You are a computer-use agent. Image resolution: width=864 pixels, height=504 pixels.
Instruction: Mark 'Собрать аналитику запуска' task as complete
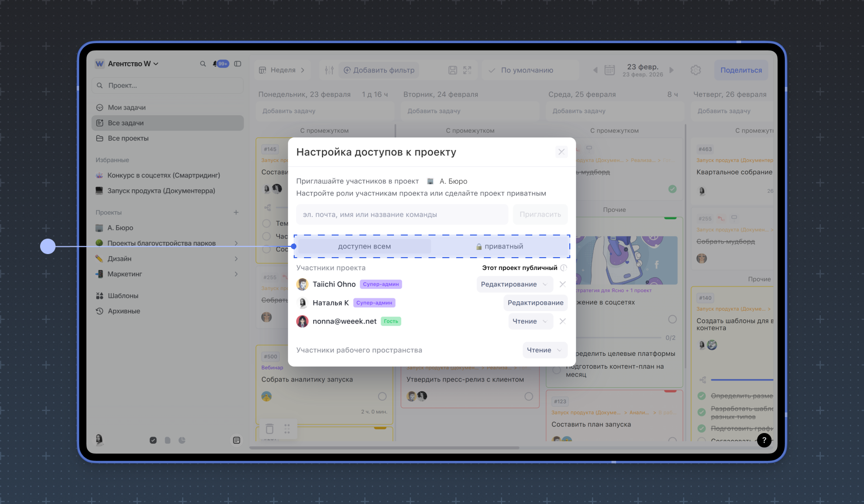[382, 397]
